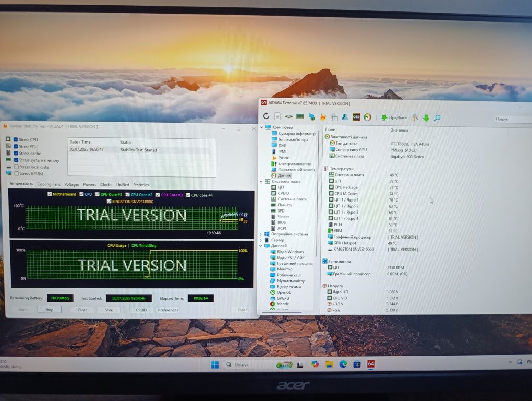Viewport: 532px width, 401px height.
Task: Select Чіпсет in the tree
Action: [280, 217]
